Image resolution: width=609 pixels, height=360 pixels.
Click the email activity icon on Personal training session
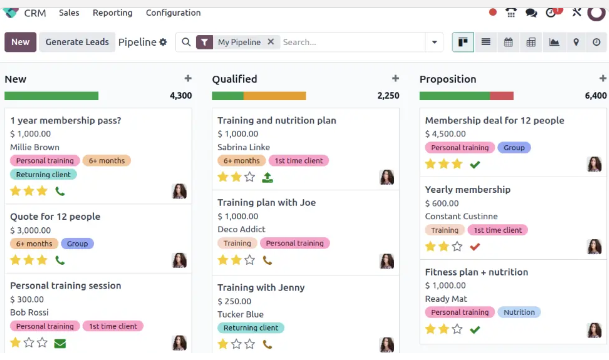[60, 343]
